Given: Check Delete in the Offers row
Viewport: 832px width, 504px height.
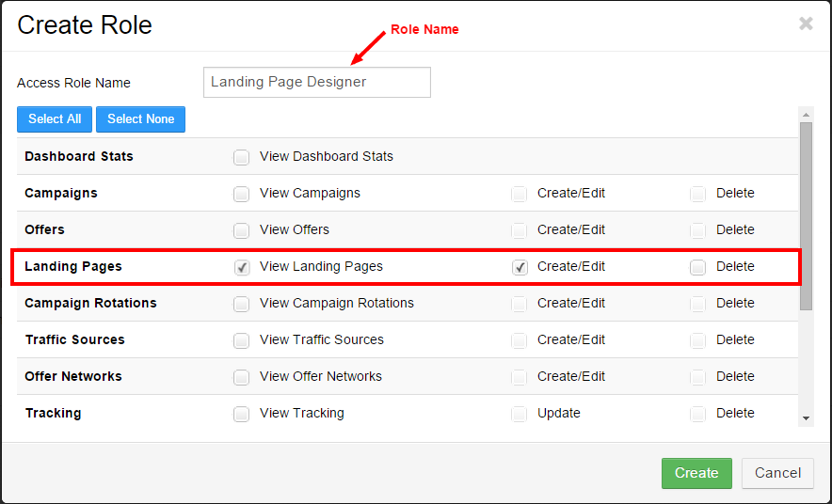Looking at the screenshot, I should coord(697,230).
